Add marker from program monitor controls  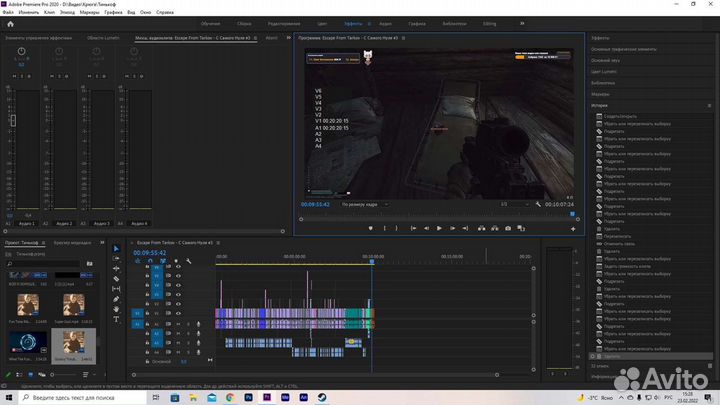371,228
